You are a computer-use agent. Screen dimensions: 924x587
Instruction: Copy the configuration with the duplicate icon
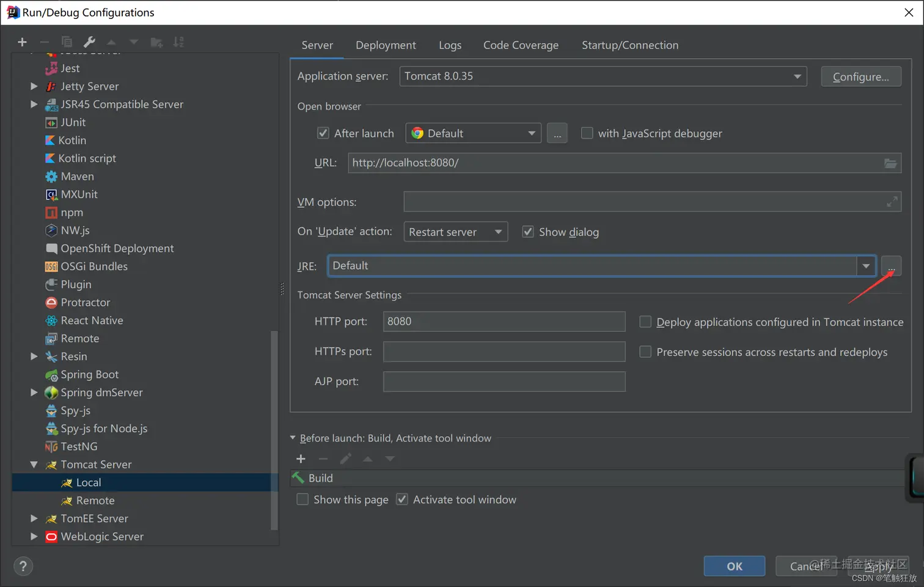tap(67, 42)
